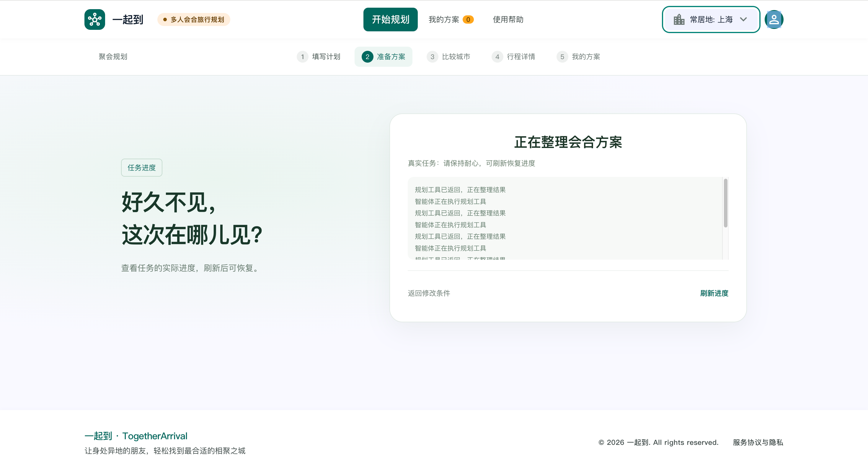Expand the 常居地: 上海 dropdown chevron
Screen dimensions: 868x475
pos(743,19)
